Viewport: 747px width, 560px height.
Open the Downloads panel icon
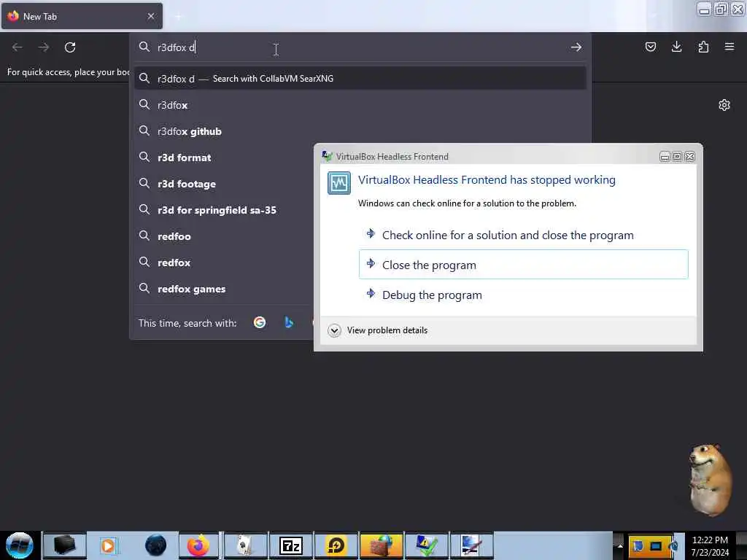coord(676,47)
